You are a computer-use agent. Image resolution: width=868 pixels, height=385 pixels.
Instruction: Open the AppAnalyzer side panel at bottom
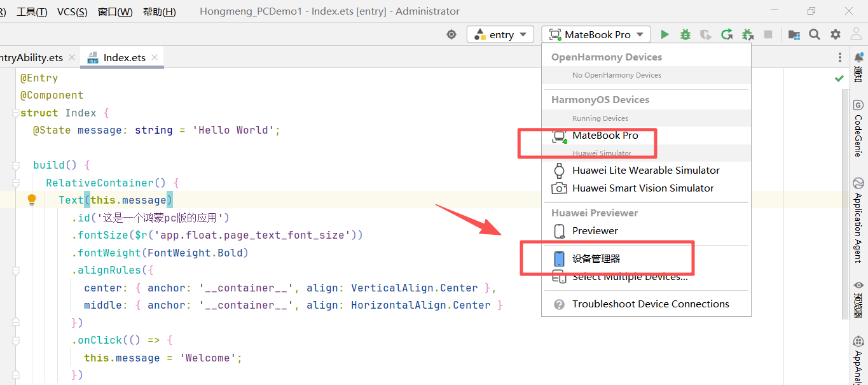pyautogui.click(x=858, y=360)
